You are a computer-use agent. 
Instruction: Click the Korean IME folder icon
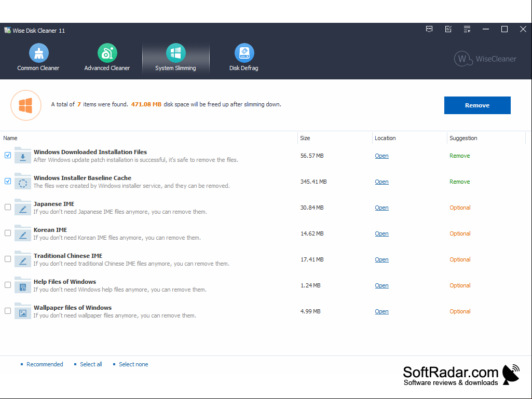click(x=23, y=233)
